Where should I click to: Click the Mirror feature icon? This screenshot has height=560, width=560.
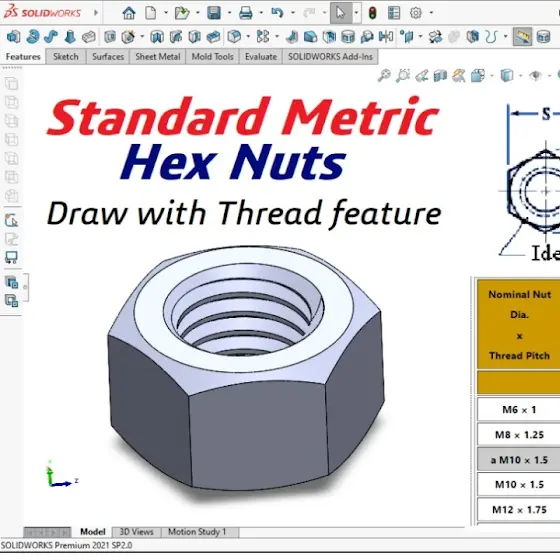386,36
